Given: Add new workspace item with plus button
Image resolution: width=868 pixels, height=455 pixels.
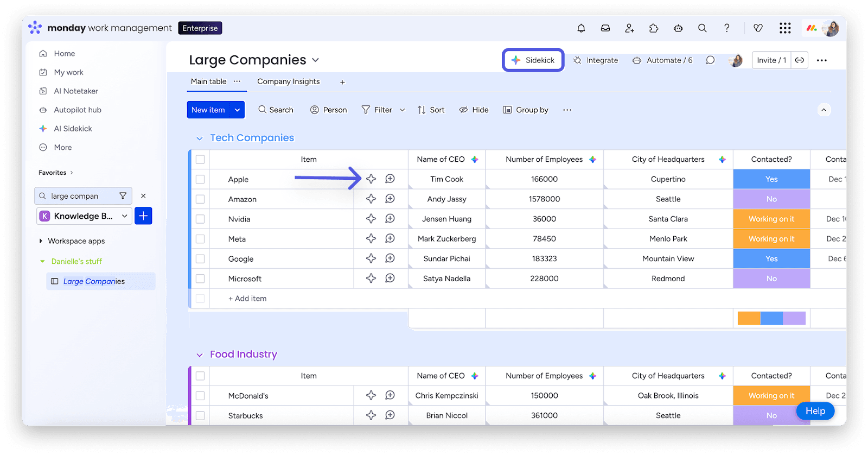Looking at the screenshot, I should click(x=143, y=216).
